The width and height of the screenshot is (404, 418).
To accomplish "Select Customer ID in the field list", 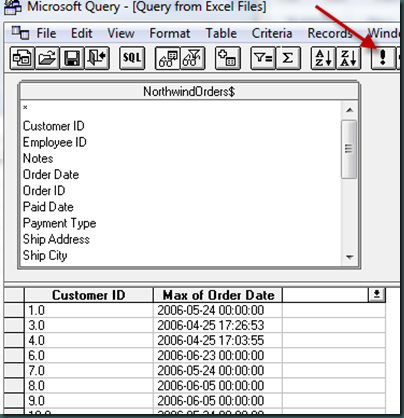I will tap(54, 126).
